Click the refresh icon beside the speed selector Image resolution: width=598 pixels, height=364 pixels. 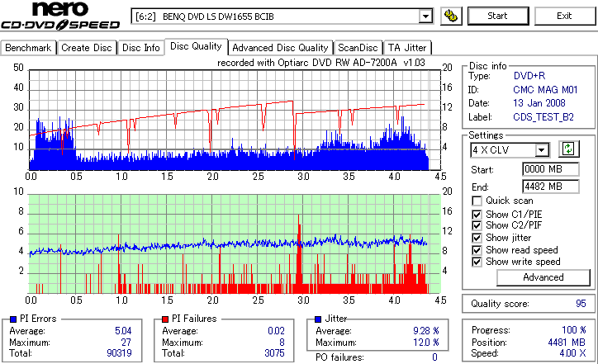pyautogui.click(x=568, y=149)
